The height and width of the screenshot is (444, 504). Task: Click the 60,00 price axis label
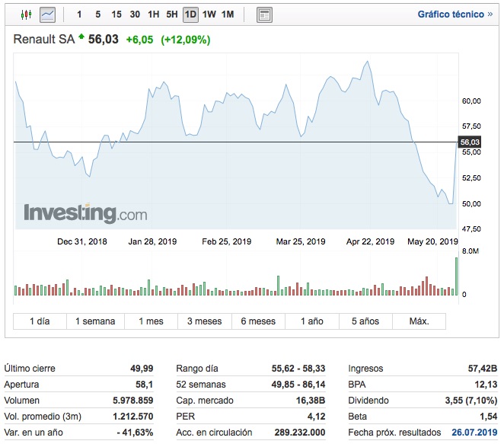[x=471, y=101]
